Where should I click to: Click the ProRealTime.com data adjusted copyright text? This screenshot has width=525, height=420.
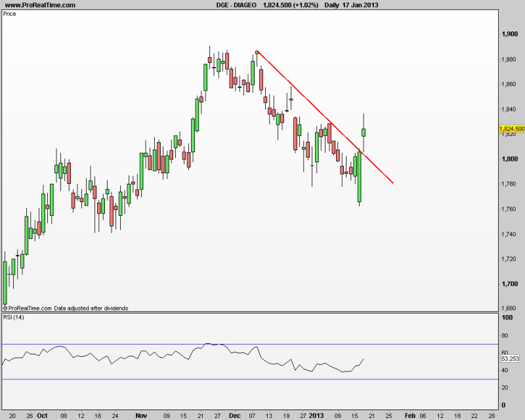66,308
